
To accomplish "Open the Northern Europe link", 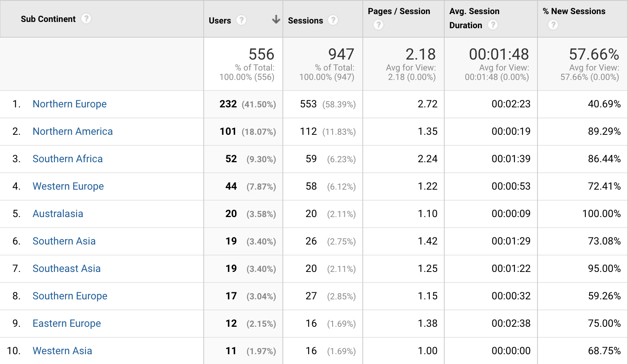I will click(70, 104).
